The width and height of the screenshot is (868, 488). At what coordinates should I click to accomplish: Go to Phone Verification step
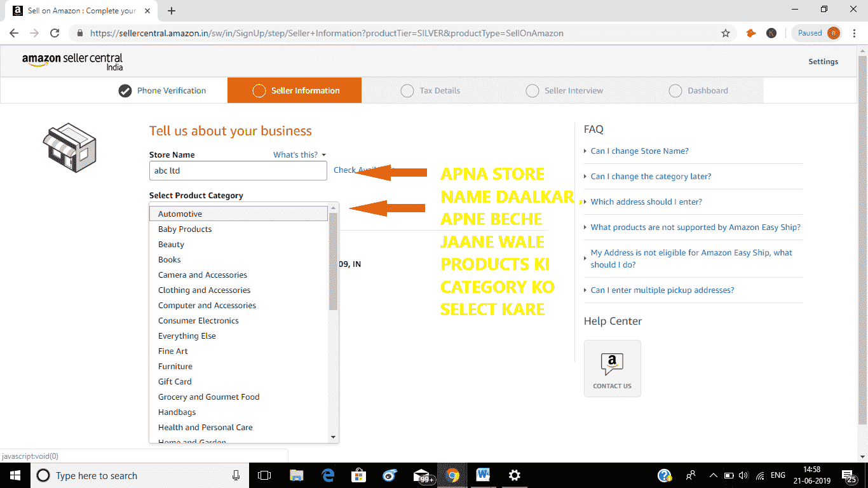pyautogui.click(x=163, y=91)
